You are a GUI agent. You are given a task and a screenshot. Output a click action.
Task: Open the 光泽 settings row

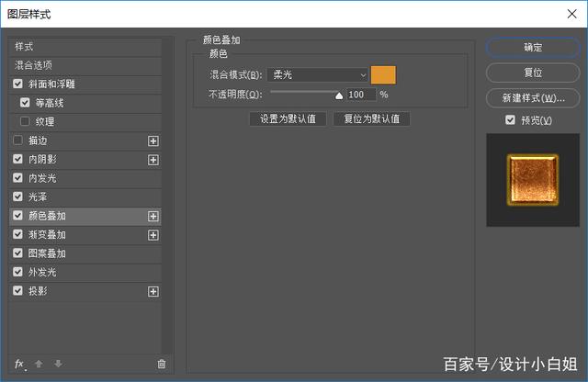(85, 197)
